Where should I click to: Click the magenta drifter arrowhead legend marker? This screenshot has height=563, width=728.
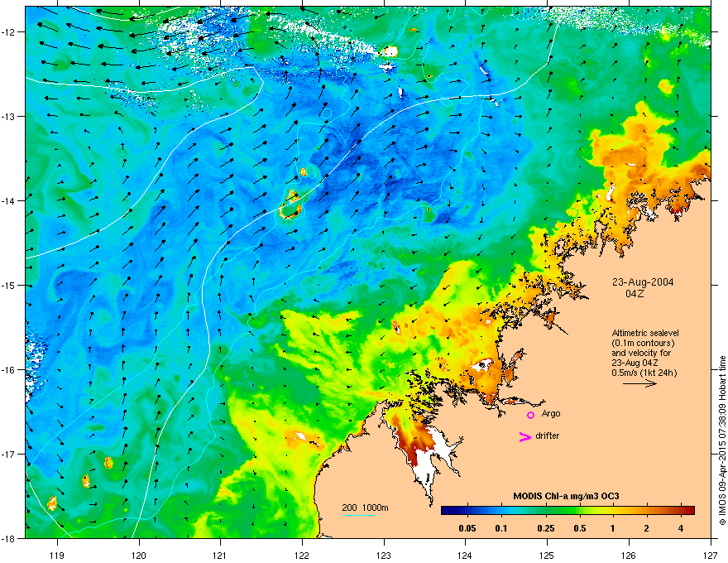point(525,436)
